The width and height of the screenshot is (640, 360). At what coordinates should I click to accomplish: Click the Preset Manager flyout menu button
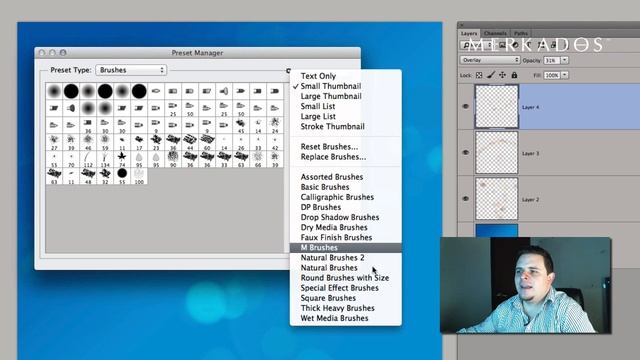(288, 71)
